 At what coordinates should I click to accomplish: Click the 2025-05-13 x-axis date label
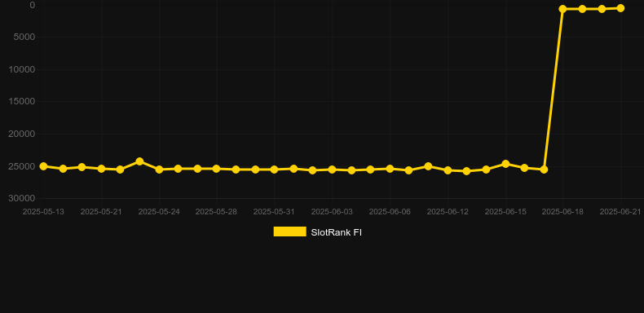(43, 212)
